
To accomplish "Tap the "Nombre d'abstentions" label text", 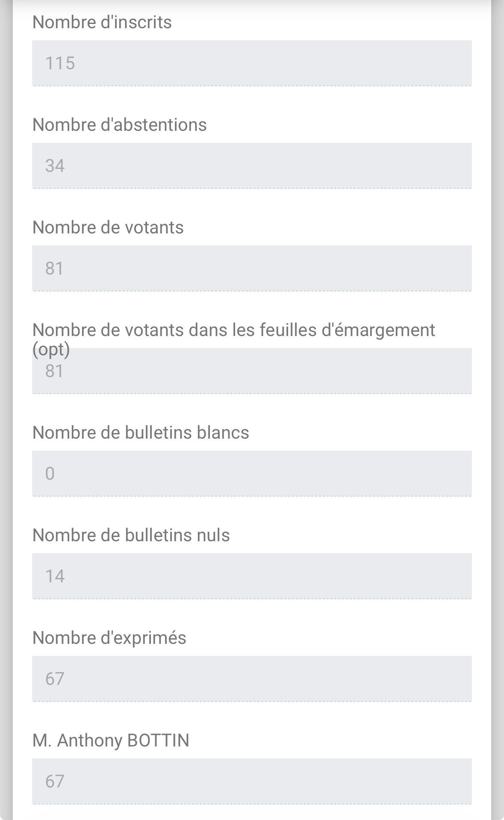I will tap(119, 125).
